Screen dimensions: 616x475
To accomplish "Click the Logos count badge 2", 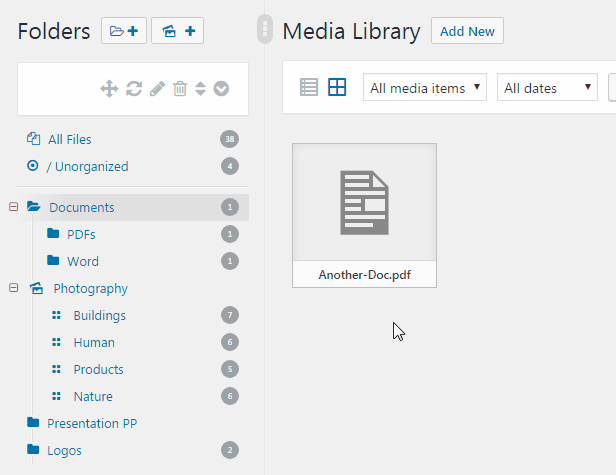I will pyautogui.click(x=230, y=450).
